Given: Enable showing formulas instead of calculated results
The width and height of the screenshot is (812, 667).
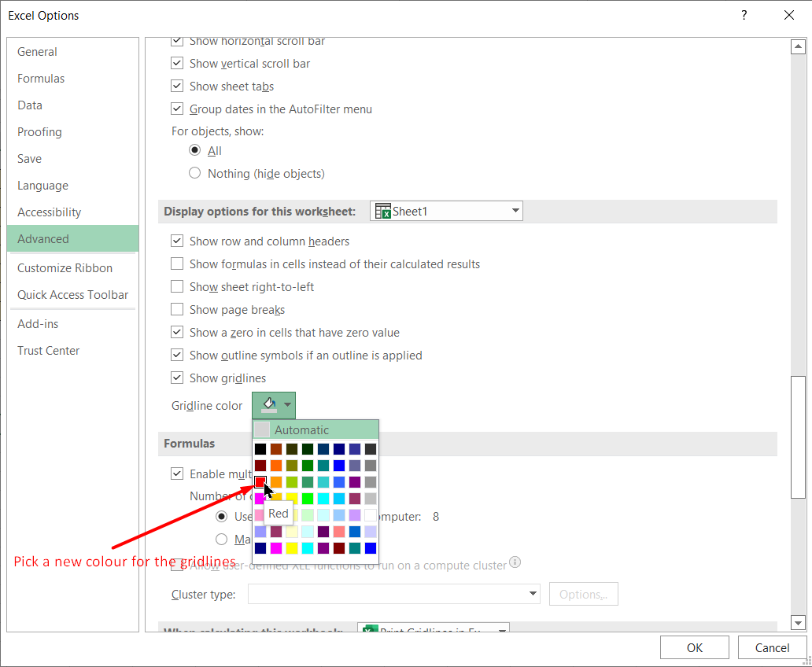Looking at the screenshot, I should pyautogui.click(x=177, y=263).
